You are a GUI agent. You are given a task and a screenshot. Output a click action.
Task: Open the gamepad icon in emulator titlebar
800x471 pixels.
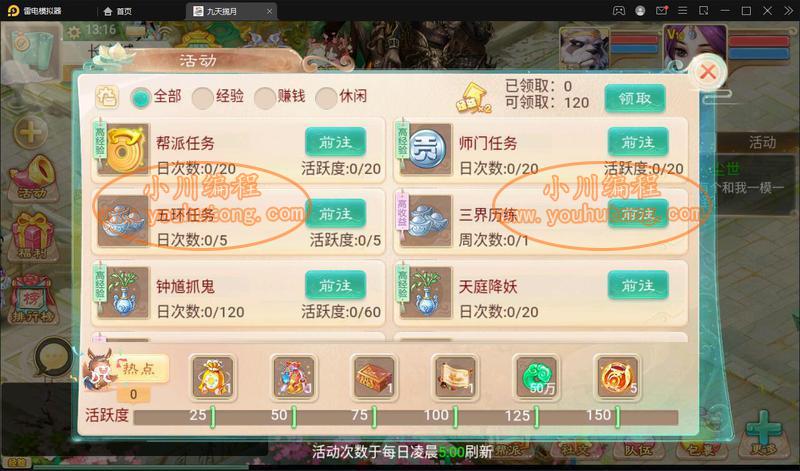tap(618, 11)
